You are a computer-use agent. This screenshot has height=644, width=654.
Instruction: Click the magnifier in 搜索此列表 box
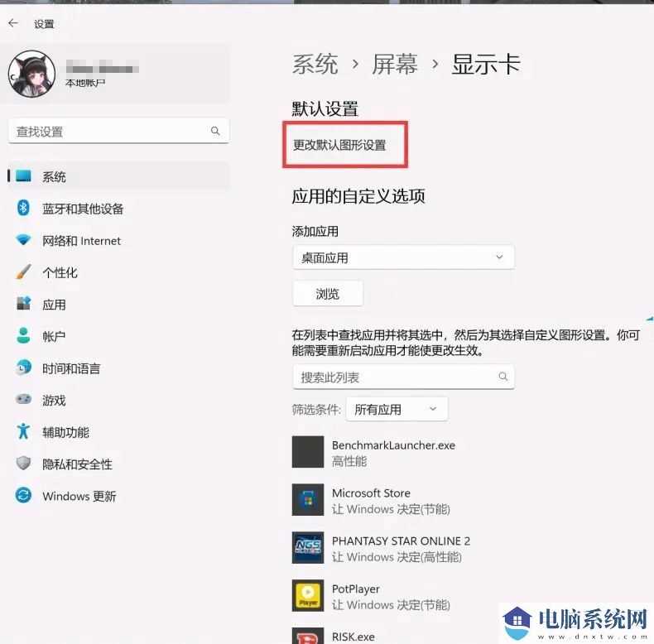503,377
